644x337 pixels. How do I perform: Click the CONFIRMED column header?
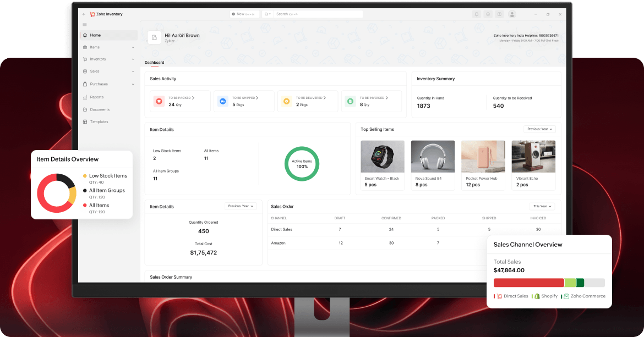391,218
